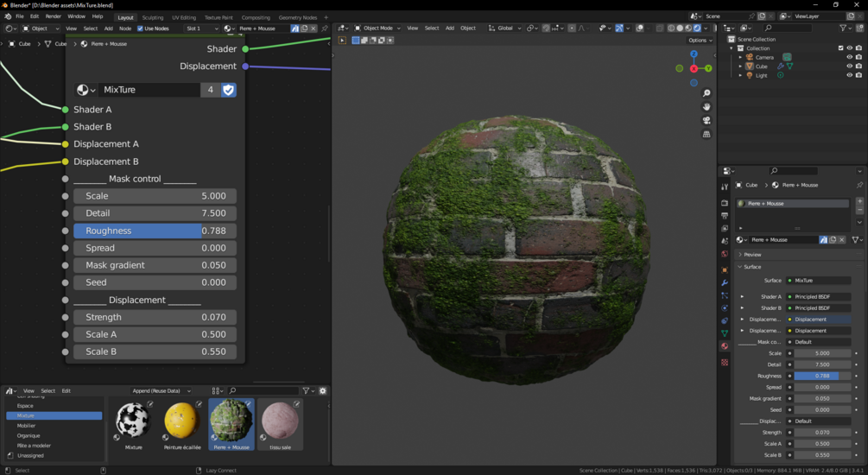868x475 pixels.
Task: Open the Tool tab in Properties editor
Action: (x=725, y=187)
